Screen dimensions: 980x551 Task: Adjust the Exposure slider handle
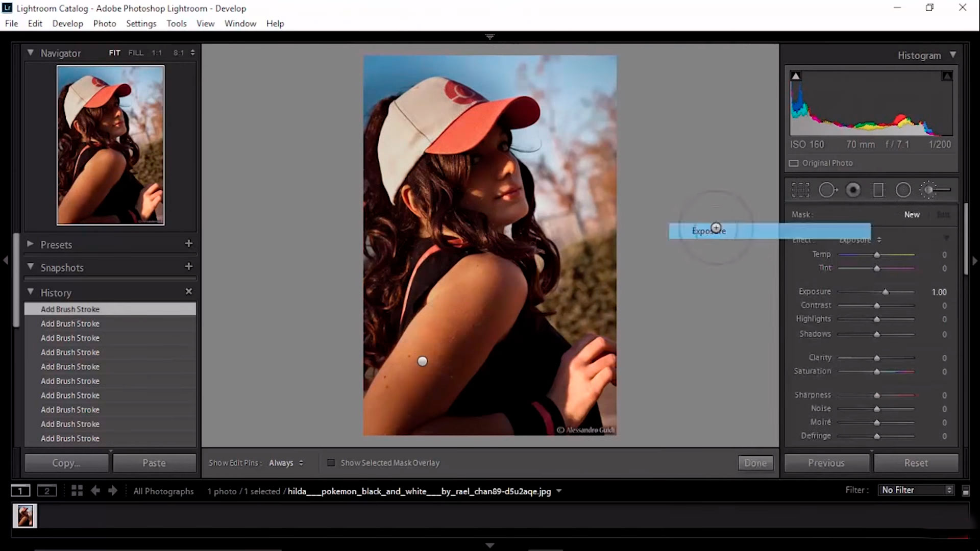click(886, 292)
